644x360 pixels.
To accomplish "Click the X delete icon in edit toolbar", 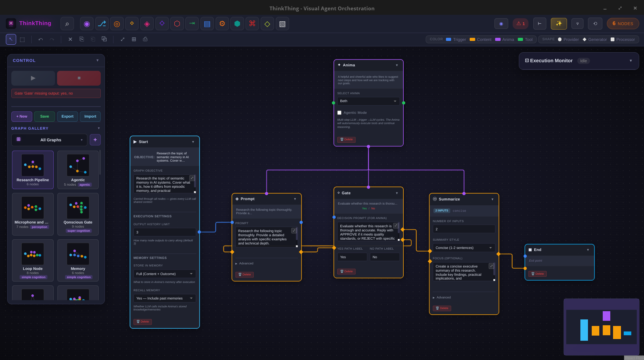I will click(70, 39).
